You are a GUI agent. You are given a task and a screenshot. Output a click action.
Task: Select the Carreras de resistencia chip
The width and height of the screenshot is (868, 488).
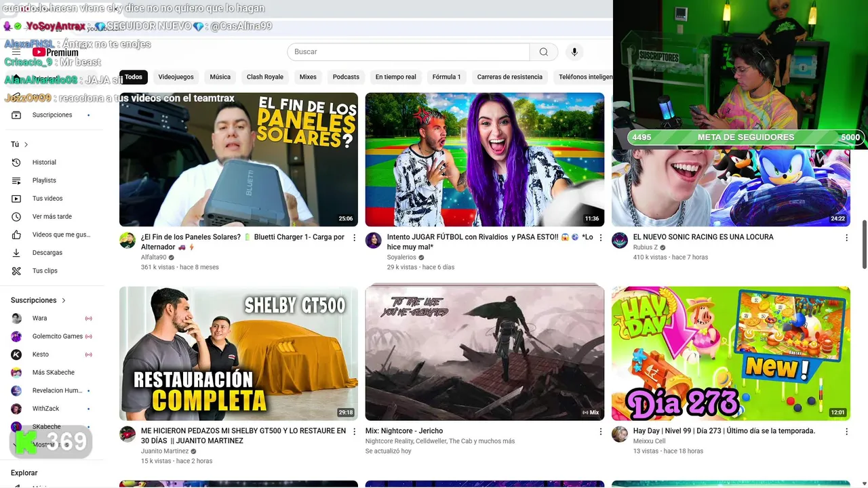[510, 77]
